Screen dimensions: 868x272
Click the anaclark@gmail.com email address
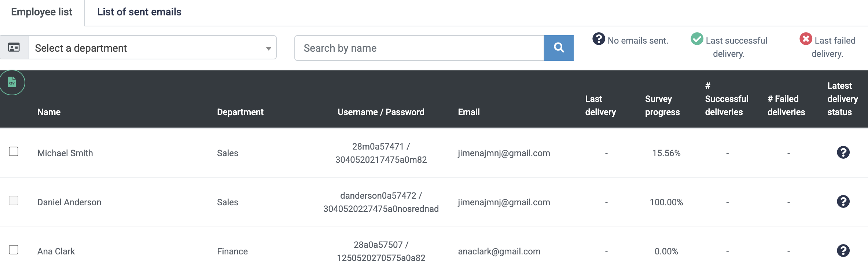tap(499, 251)
